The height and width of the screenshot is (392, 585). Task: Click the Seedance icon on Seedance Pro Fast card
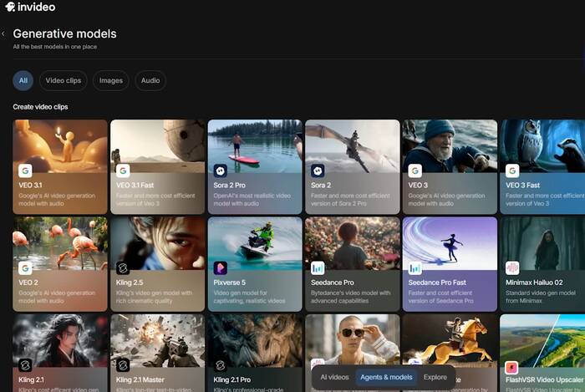[415, 268]
